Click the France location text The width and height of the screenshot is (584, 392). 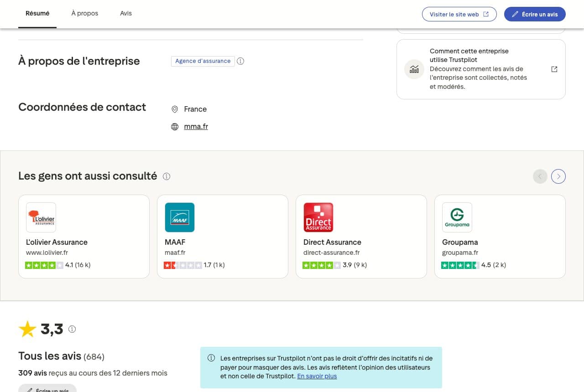pyautogui.click(x=195, y=109)
